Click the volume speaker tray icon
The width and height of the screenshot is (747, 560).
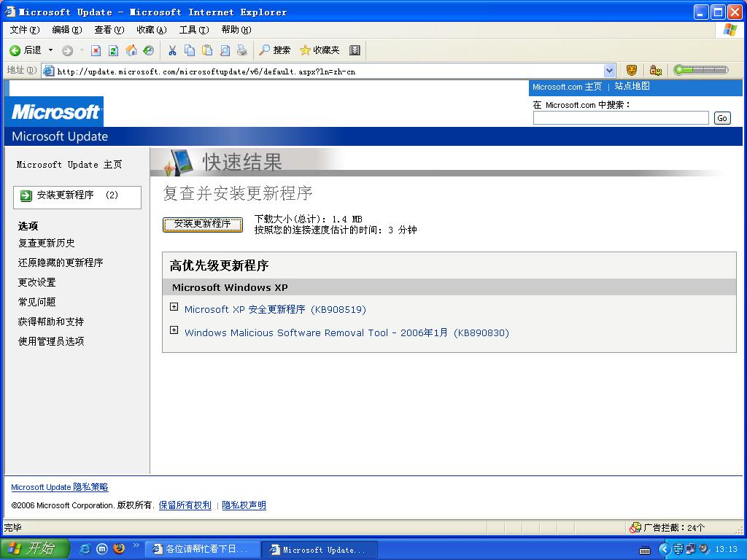pyautogui.click(x=704, y=550)
